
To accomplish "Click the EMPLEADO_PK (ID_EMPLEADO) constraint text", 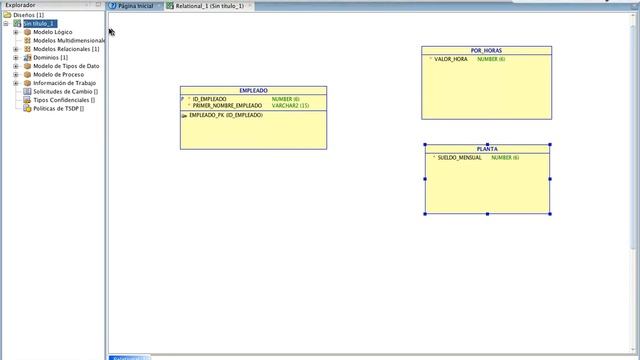I will [x=226, y=116].
